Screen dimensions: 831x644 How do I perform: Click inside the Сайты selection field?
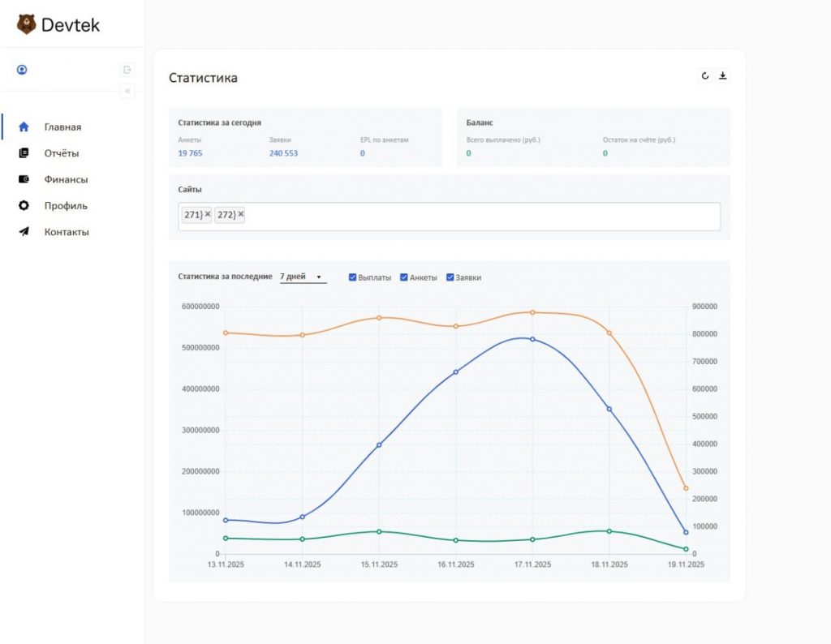pos(479,216)
